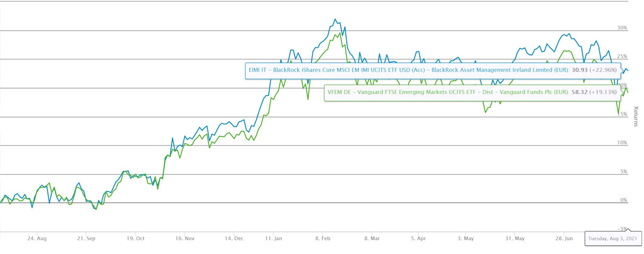Click the 8. Feb x-axis label
This screenshot has height=254, width=644.
pos(323,239)
